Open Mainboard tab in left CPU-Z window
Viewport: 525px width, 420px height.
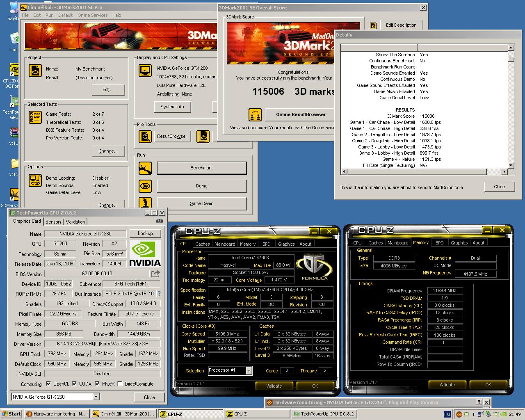225,244
